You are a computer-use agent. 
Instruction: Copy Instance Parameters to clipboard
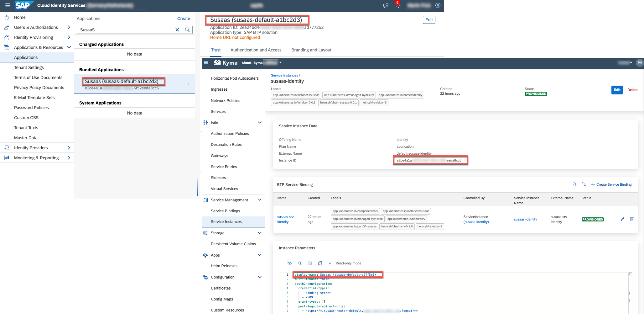tap(320, 263)
